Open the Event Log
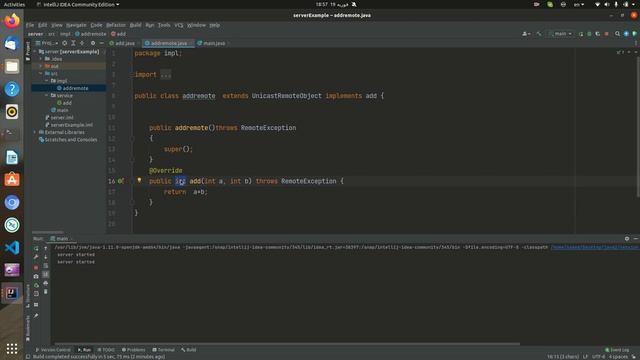This screenshot has height=360, width=640. (x=617, y=350)
